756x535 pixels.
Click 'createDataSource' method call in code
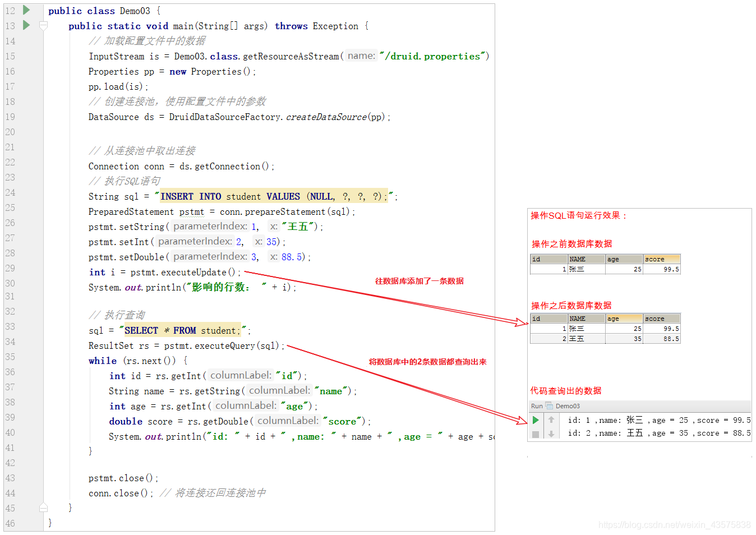326,117
